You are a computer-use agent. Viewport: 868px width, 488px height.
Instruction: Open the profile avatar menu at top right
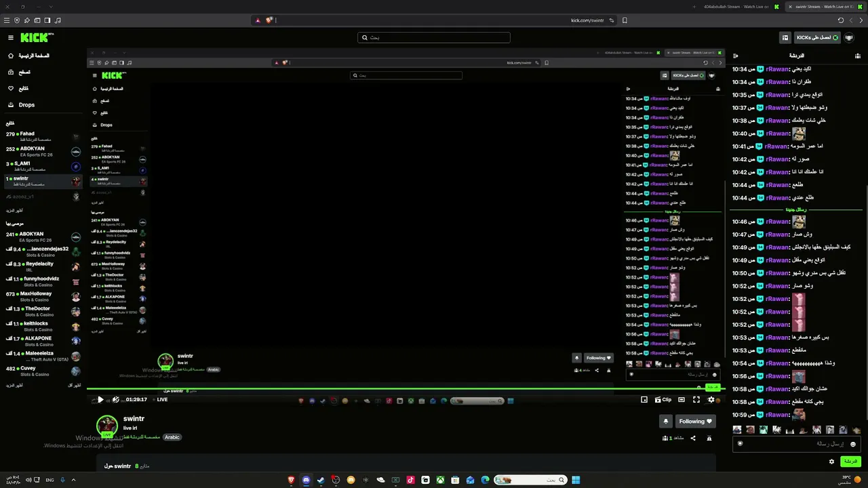849,38
